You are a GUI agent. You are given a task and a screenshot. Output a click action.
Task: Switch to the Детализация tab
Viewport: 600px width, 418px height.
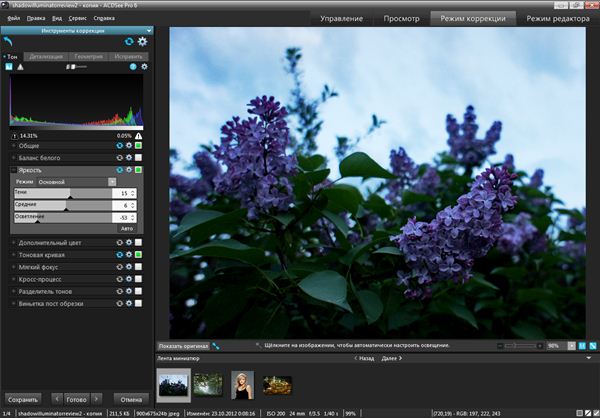coord(45,56)
